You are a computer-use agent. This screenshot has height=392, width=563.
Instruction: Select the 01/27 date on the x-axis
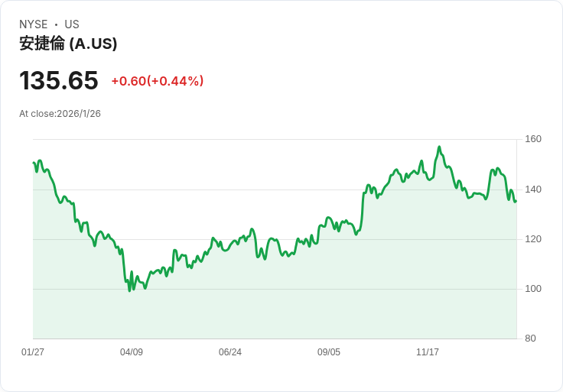click(x=33, y=352)
